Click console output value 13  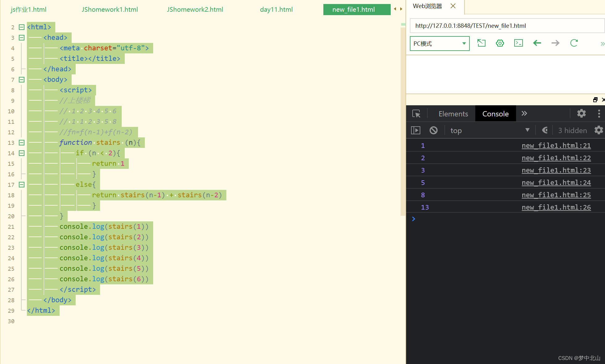tap(425, 207)
